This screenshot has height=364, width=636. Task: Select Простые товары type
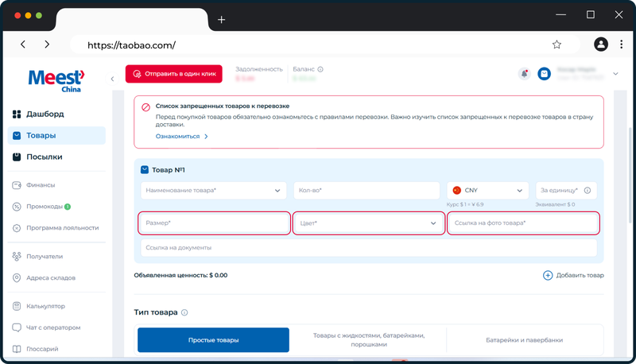point(213,340)
